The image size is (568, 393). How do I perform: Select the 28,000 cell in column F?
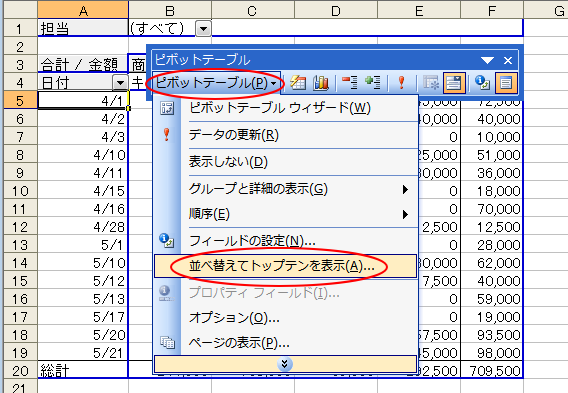pyautogui.click(x=492, y=245)
